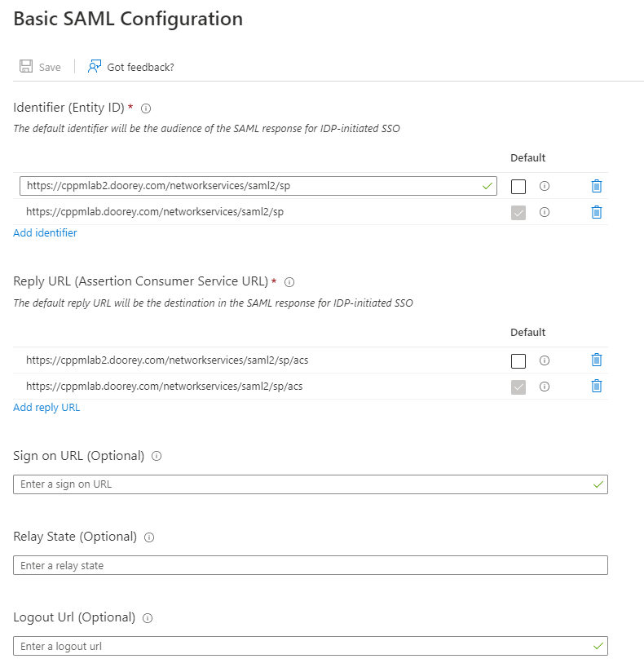Click the checked default box for cppmlab identifier
Image resolution: width=644 pixels, height=672 pixels.
click(518, 213)
